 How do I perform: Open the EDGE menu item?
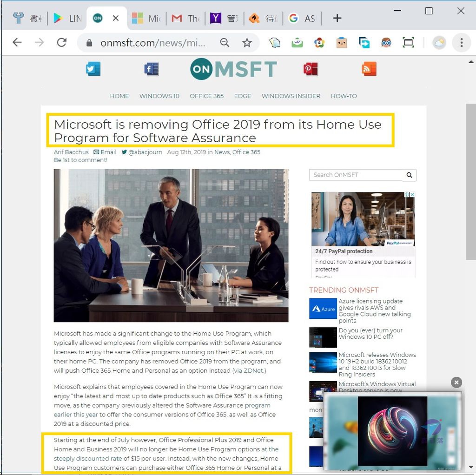tap(243, 96)
